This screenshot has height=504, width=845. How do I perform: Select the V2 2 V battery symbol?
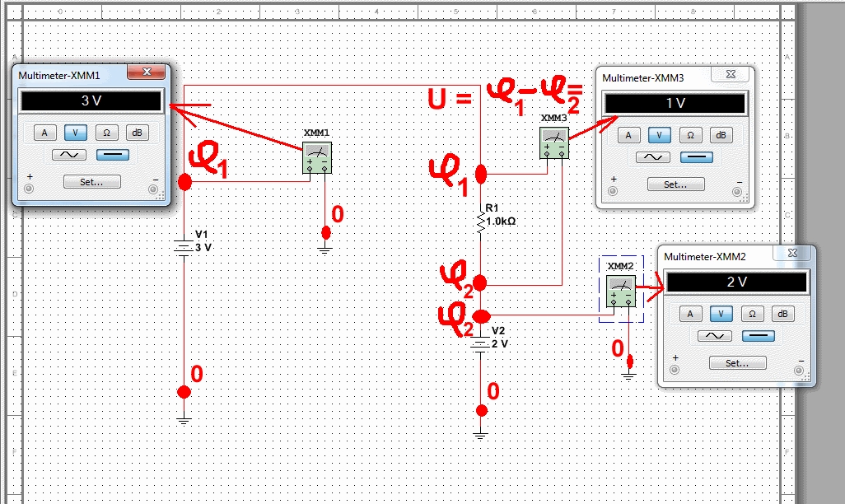pos(481,343)
